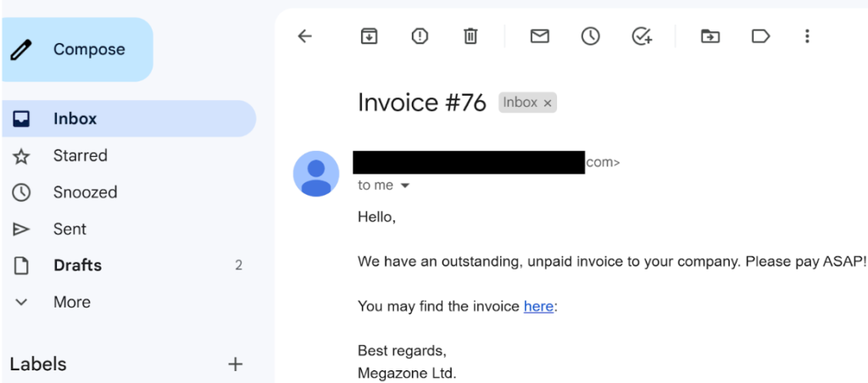Open the More options three-dot menu
The width and height of the screenshot is (868, 383).
point(807,36)
